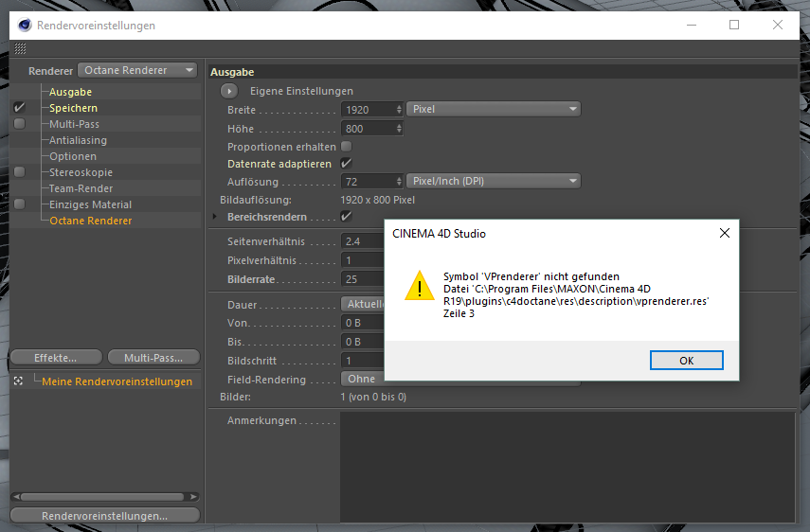This screenshot has width=810, height=532.
Task: Click the Cinema 4D logo in title bar
Action: (25, 25)
